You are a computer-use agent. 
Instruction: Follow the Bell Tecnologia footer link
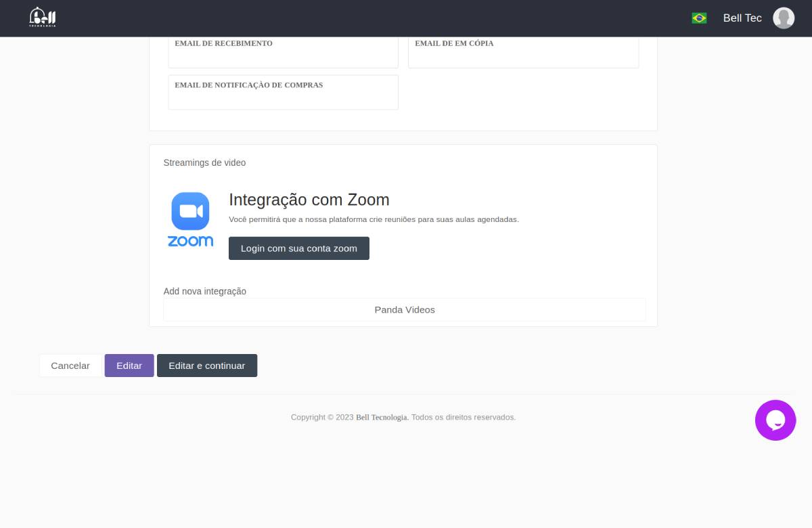pos(382,418)
